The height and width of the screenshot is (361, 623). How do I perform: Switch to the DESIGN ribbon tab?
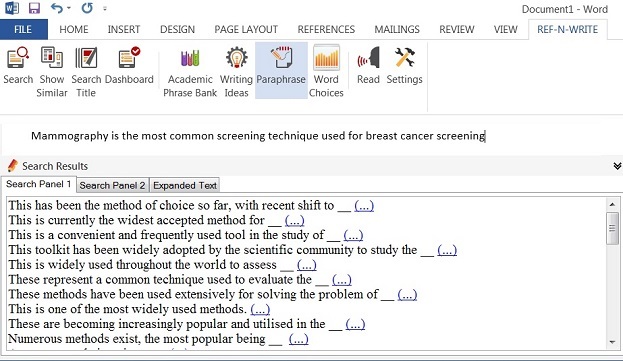tap(177, 29)
